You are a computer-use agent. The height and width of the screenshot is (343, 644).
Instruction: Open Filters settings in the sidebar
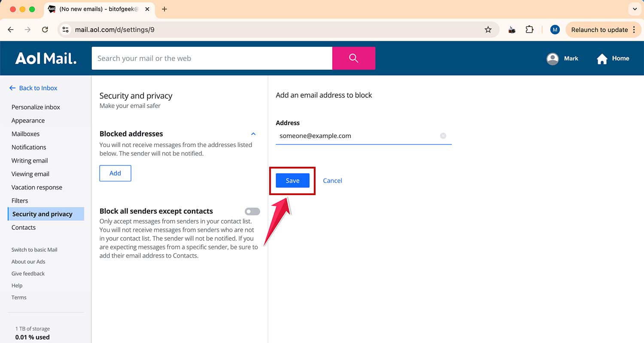(20, 200)
